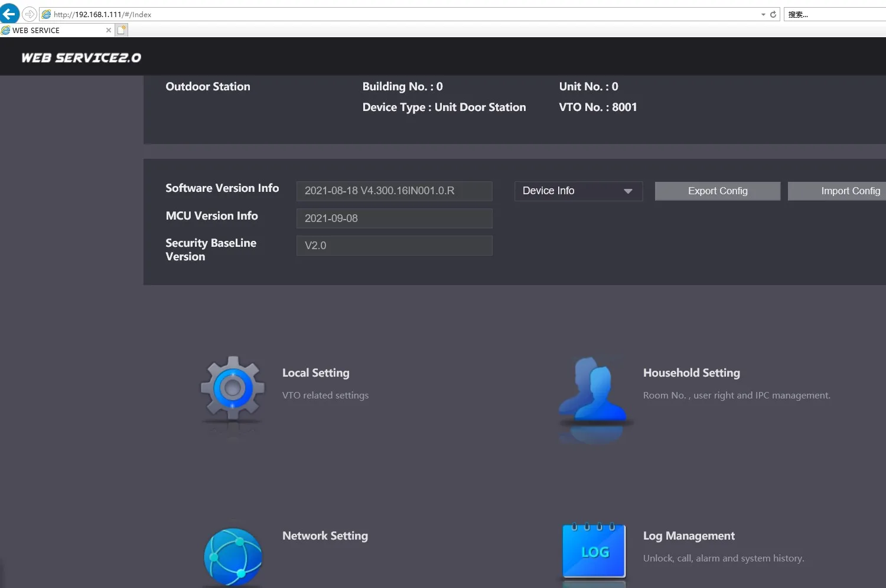Image resolution: width=886 pixels, height=588 pixels.
Task: Click the MCU Version Info field
Action: tap(394, 218)
